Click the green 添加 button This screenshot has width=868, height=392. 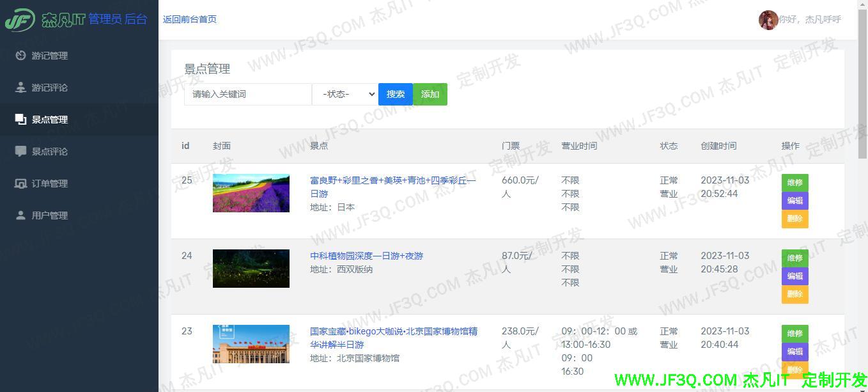430,94
